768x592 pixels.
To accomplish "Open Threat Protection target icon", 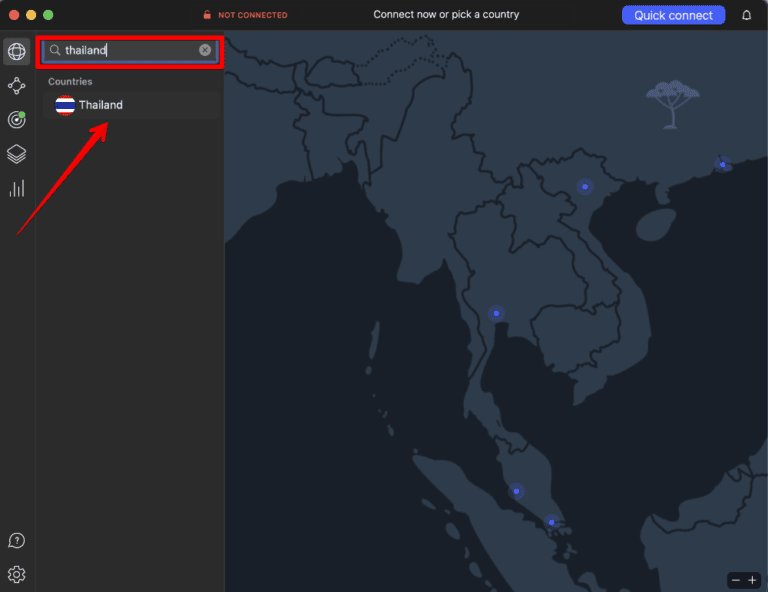I will 16,120.
